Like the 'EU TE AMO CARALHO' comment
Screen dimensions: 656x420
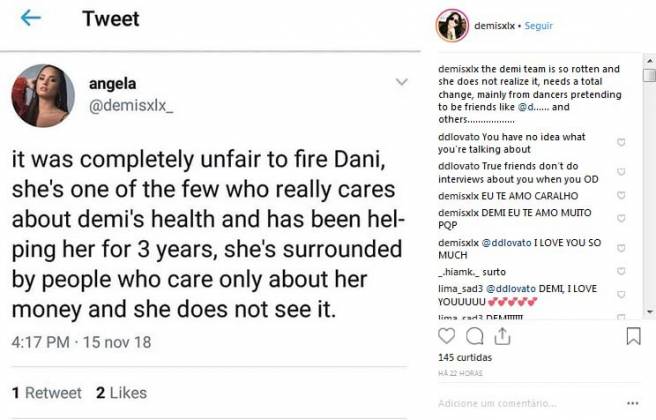click(622, 197)
